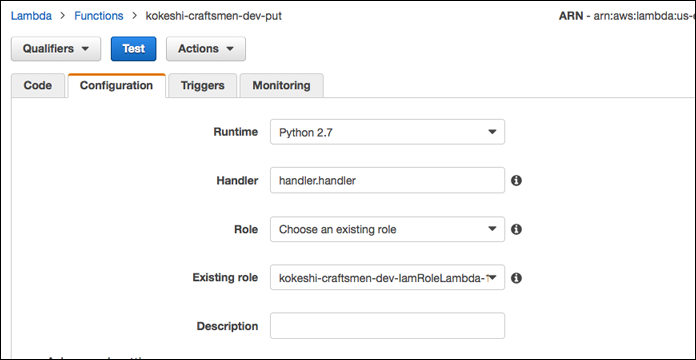The height and width of the screenshot is (360, 696).
Task: Click the info icon next to Handler field
Action: point(516,180)
